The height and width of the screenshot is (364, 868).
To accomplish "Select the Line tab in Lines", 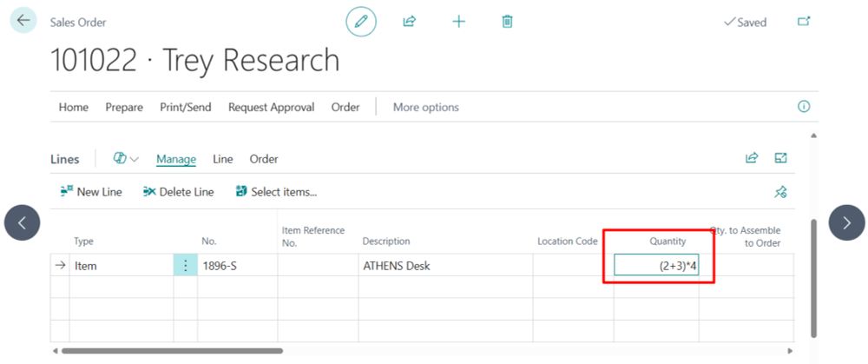I will [x=222, y=160].
